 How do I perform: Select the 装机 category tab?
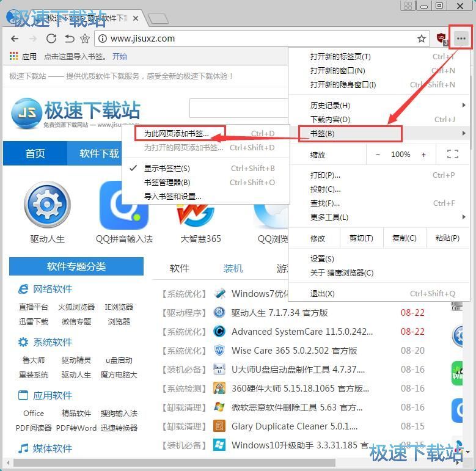pyautogui.click(x=233, y=268)
